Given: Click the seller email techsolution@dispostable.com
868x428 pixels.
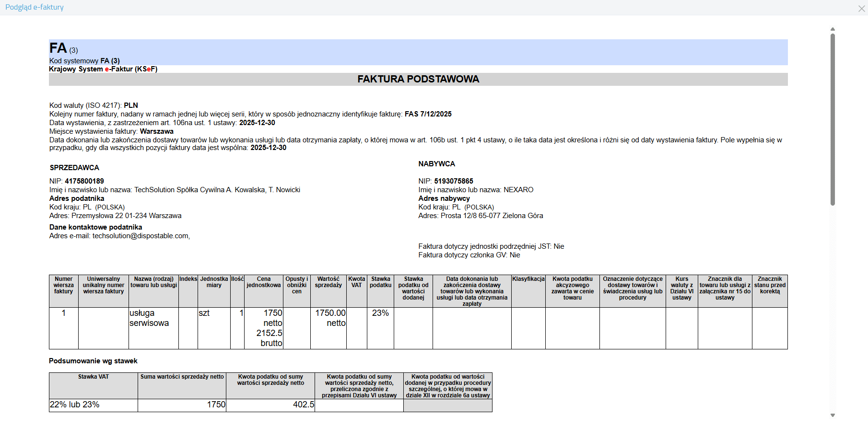Looking at the screenshot, I should [141, 236].
